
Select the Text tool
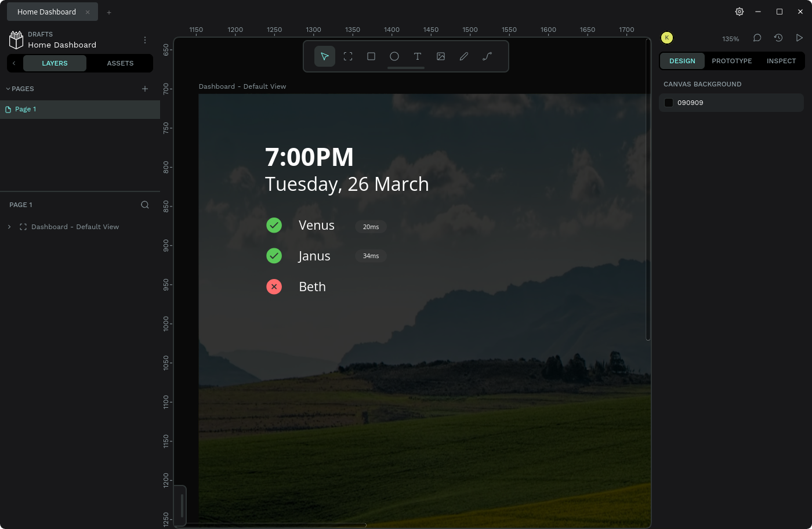click(418, 56)
